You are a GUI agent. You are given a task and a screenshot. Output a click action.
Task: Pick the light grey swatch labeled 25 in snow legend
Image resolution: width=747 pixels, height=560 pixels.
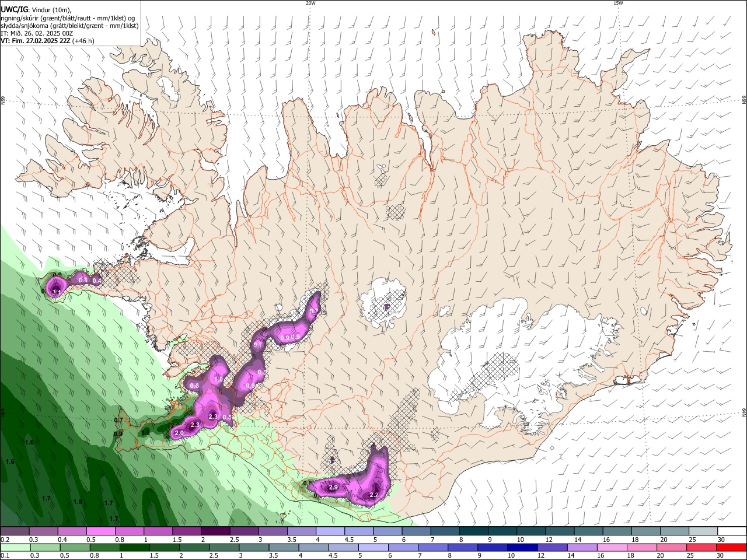[703, 531]
